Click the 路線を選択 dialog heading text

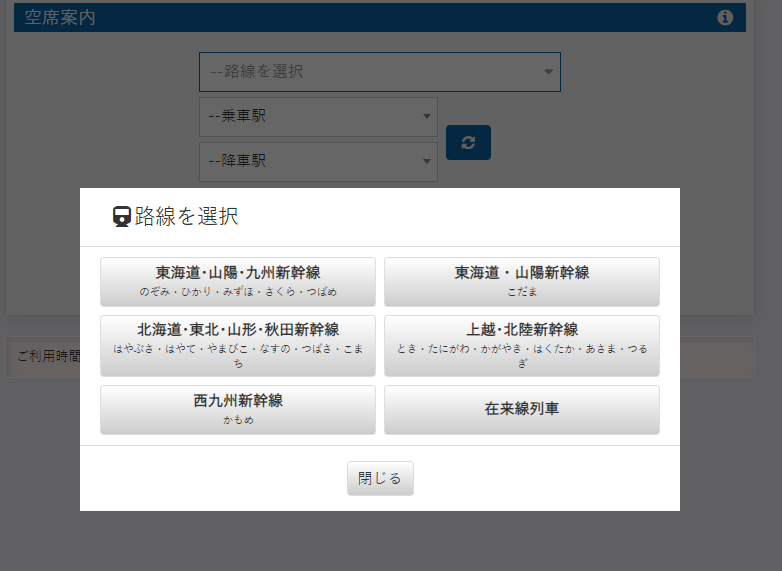tap(186, 217)
